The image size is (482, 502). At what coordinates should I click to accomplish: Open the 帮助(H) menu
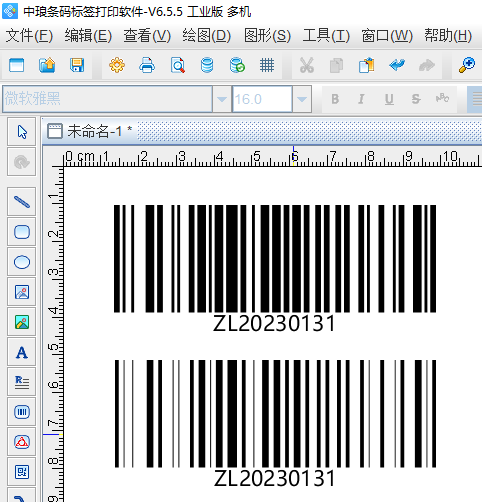448,35
